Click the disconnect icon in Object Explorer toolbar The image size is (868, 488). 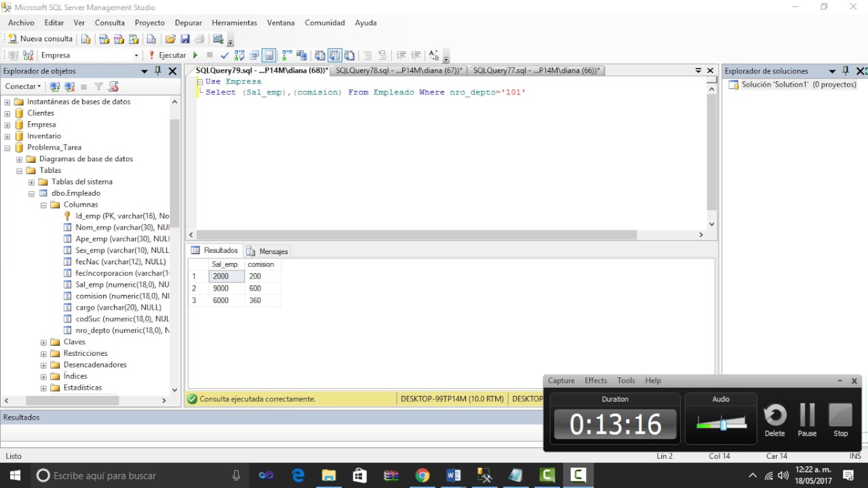click(x=70, y=86)
